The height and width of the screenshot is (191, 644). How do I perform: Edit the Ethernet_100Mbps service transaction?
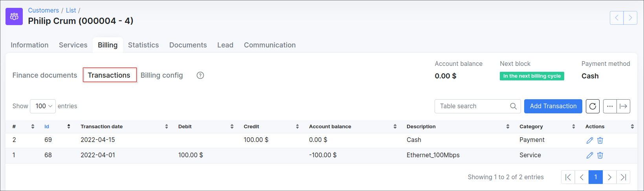click(x=589, y=155)
